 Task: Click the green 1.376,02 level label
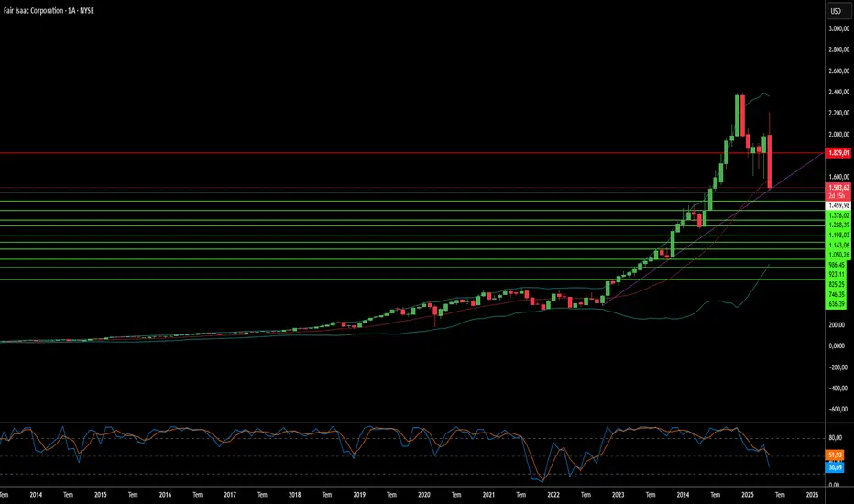(838, 215)
